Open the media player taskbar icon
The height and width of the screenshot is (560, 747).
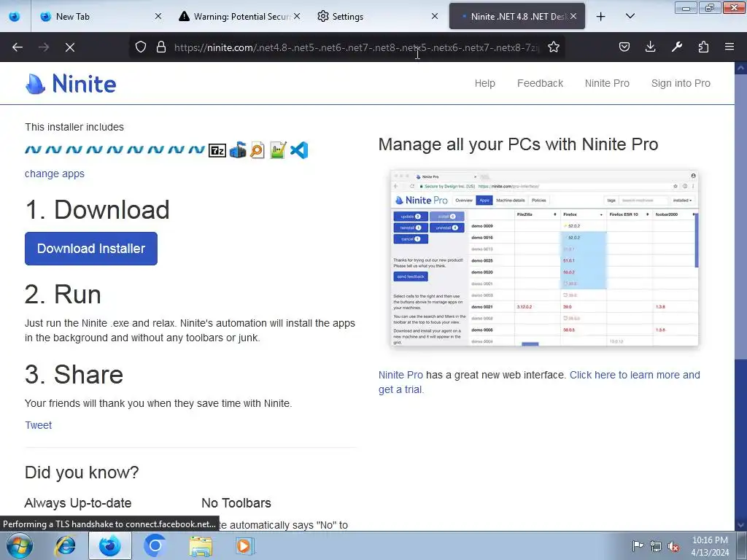(244, 545)
